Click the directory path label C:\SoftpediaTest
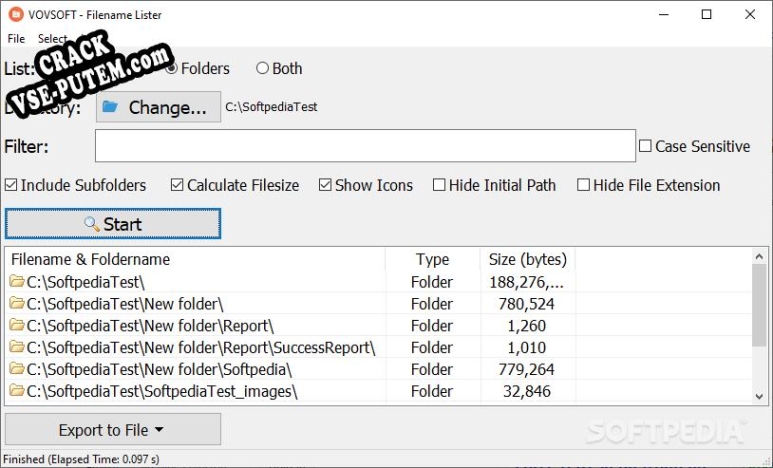773x468 pixels. [x=271, y=107]
